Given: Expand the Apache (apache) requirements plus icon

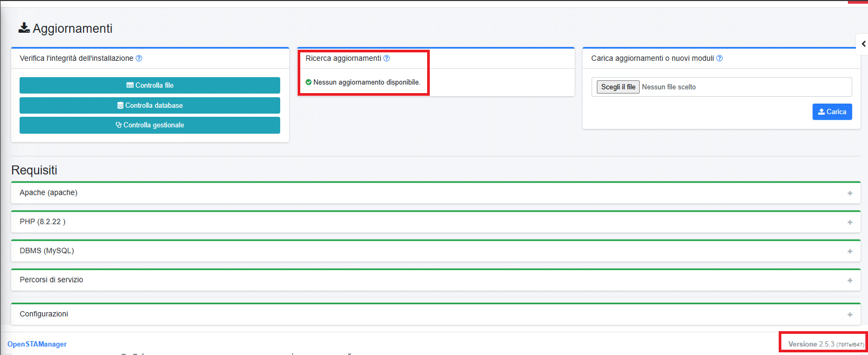Looking at the screenshot, I should [850, 193].
